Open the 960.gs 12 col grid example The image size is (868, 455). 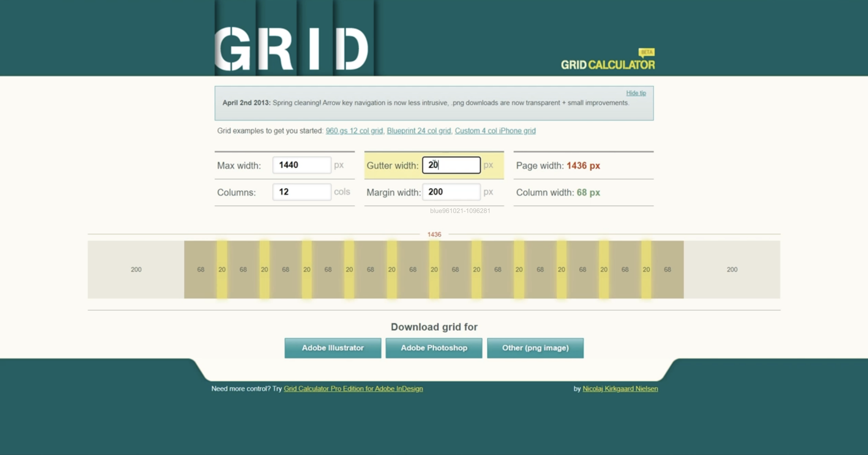[x=354, y=131]
